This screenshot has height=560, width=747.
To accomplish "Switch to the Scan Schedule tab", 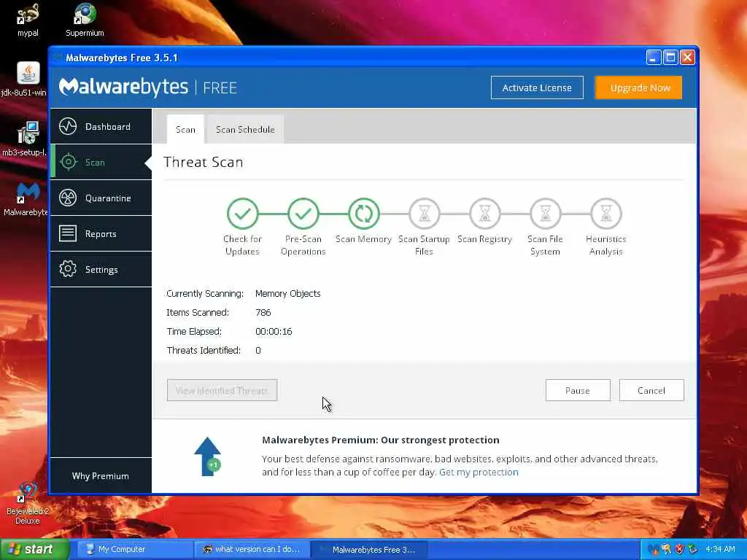I will click(245, 130).
